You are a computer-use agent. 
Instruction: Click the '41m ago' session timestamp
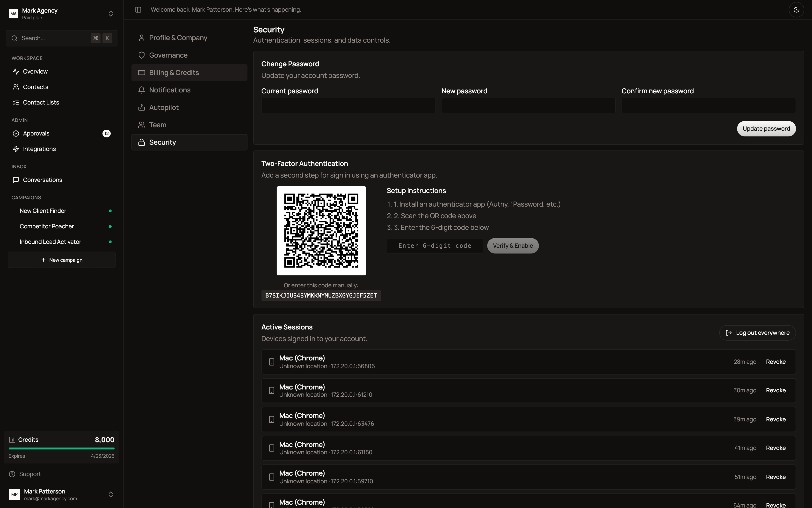(745, 448)
